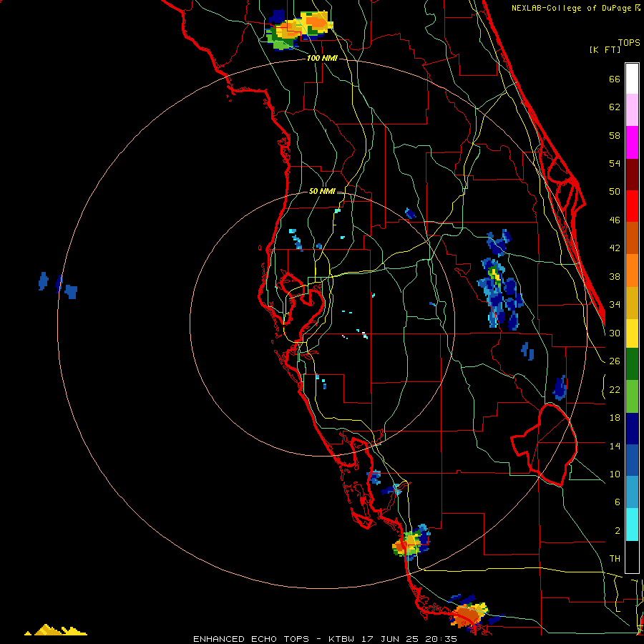Click the 2 value on the legend

pos(618,531)
